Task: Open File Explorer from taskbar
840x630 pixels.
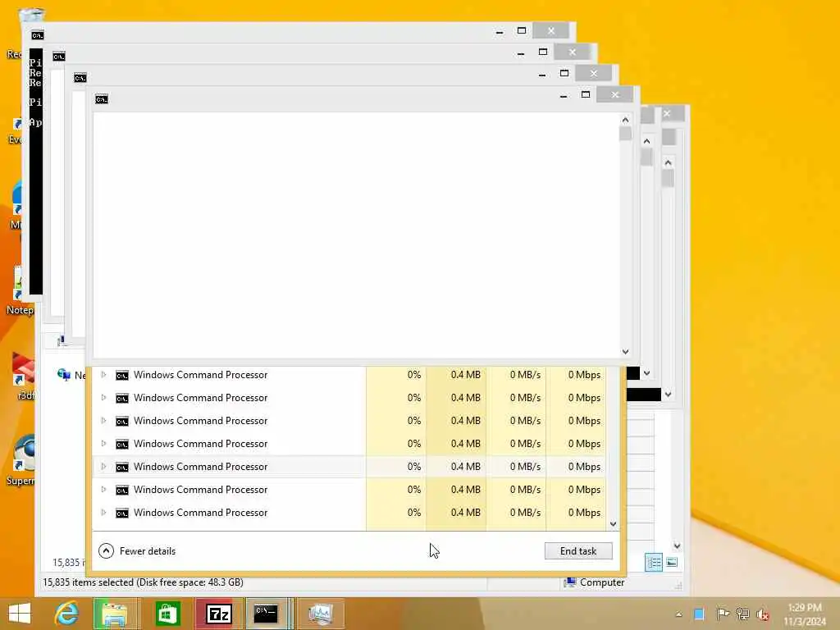Action: pos(116,614)
